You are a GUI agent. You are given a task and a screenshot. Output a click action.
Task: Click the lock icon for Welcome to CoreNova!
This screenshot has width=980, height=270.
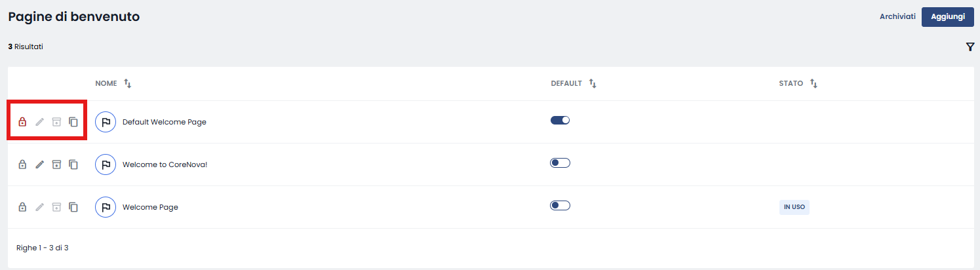22,164
